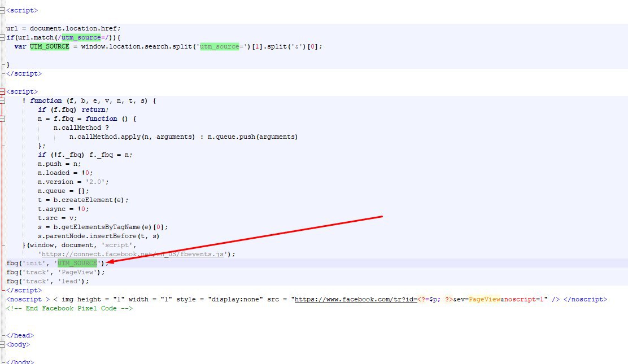Screen dimensions: 628x364
Task: Click 'UTM_SOURCE' in the fbq init call
Action: [x=77, y=263]
